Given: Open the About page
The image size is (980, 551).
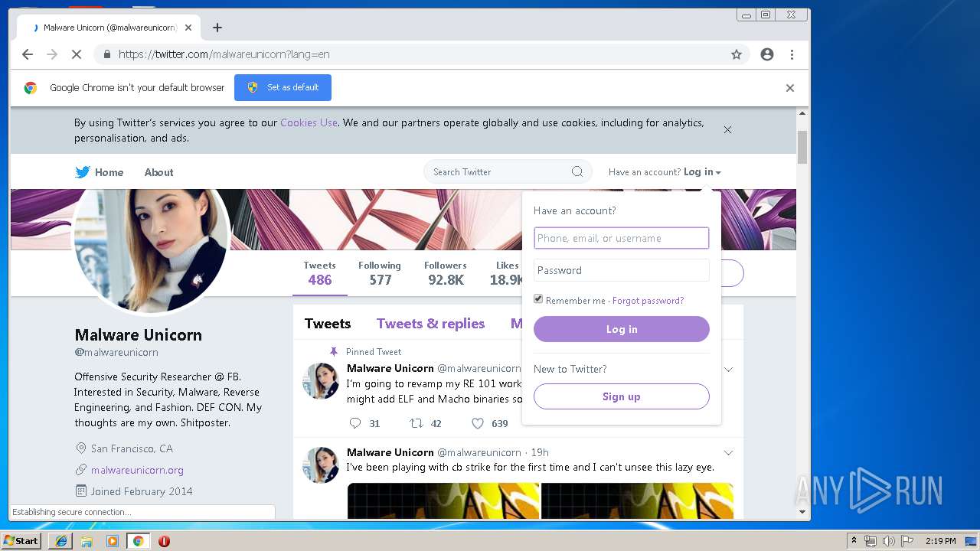Looking at the screenshot, I should coord(158,172).
